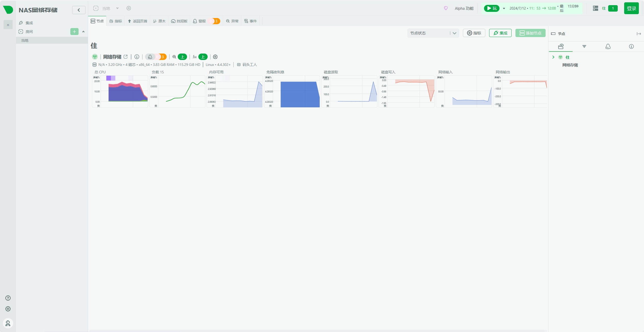This screenshot has height=332, width=644.
Task: Open alerts bell tab in right panel
Action: [608, 47]
